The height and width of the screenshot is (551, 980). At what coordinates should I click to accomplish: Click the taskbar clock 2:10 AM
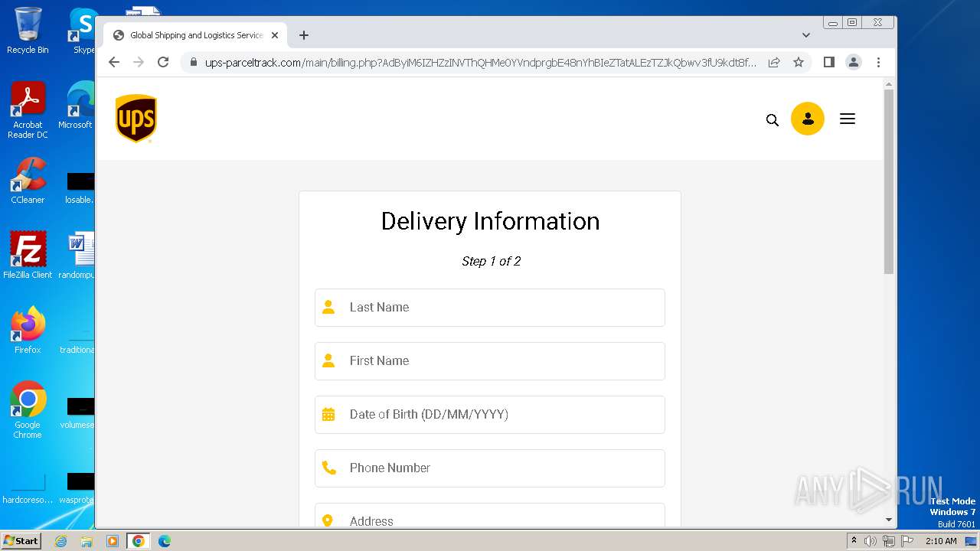pos(941,541)
